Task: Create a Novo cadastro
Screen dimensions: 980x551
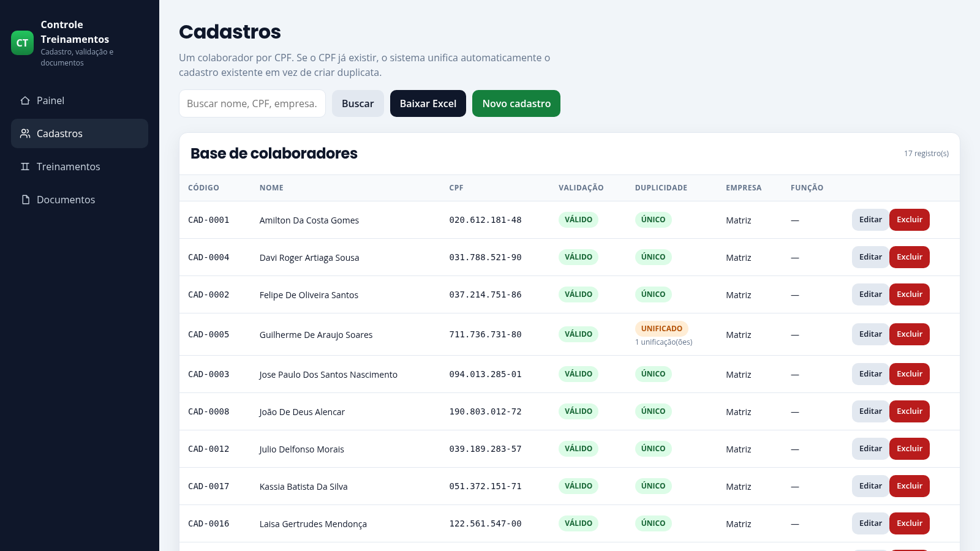Action: point(516,103)
